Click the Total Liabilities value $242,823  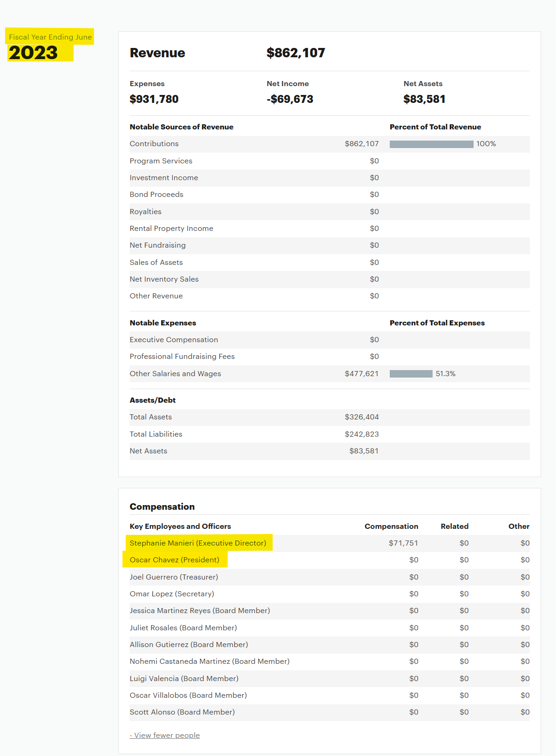tap(362, 434)
